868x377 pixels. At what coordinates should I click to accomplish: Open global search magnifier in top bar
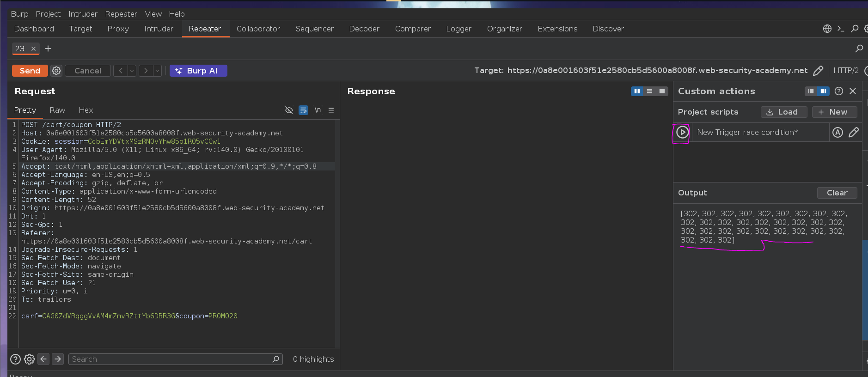click(855, 29)
